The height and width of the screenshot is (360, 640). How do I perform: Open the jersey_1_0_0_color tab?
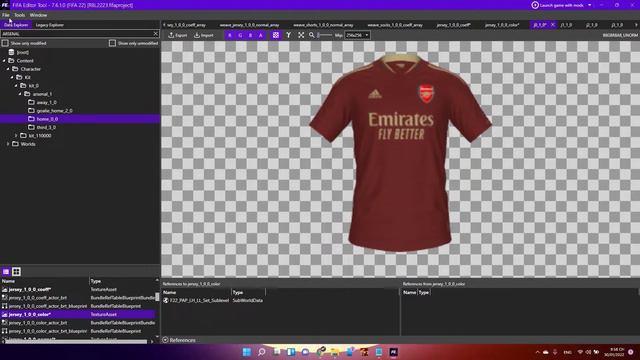click(x=502, y=25)
